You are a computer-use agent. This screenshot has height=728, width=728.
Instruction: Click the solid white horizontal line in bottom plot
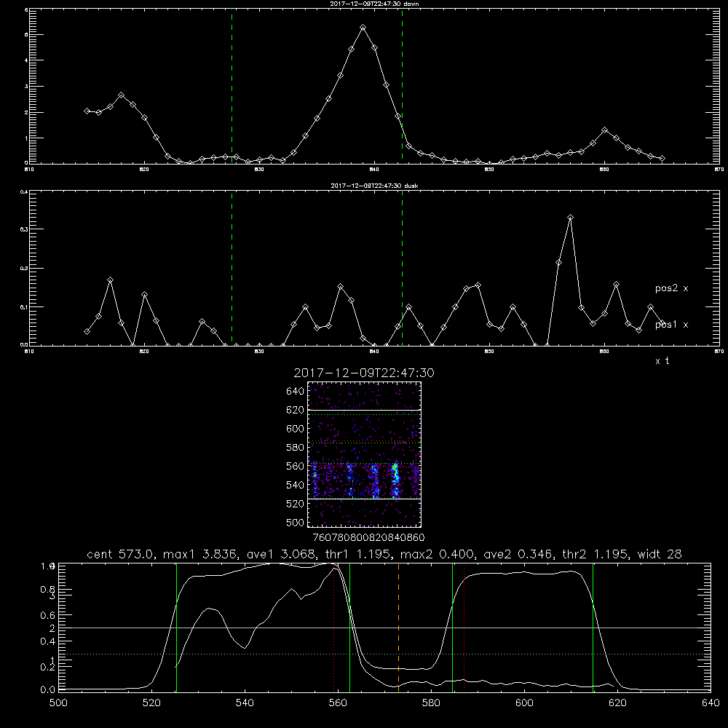(x=384, y=628)
